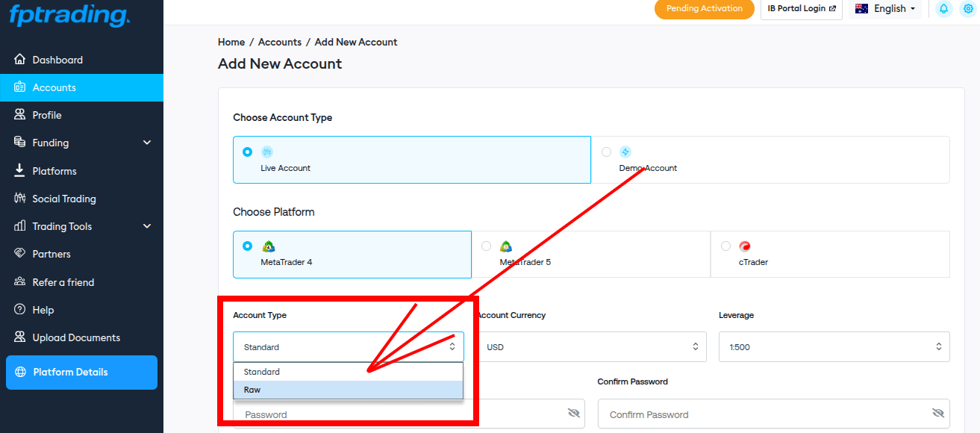Choose the MetaTrader 5 radio button
This screenshot has height=433, width=980.
click(x=487, y=246)
